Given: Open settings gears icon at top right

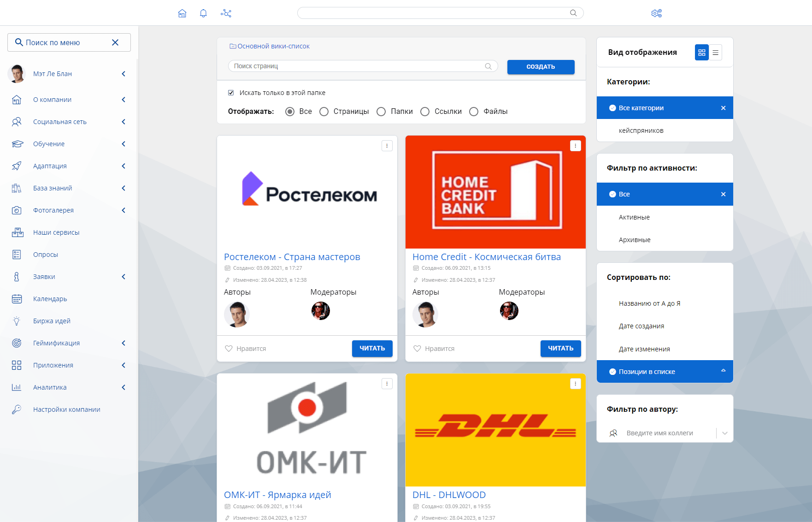Looking at the screenshot, I should 656,13.
